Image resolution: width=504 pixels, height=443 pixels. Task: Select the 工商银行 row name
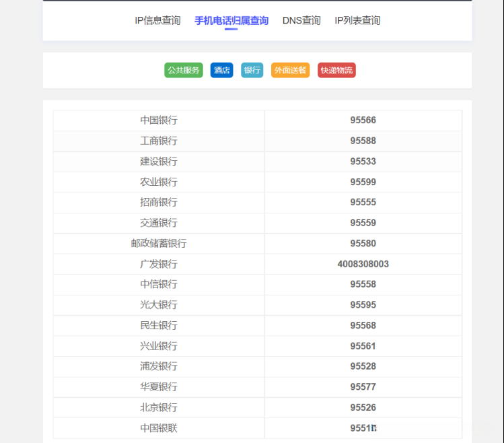(159, 141)
